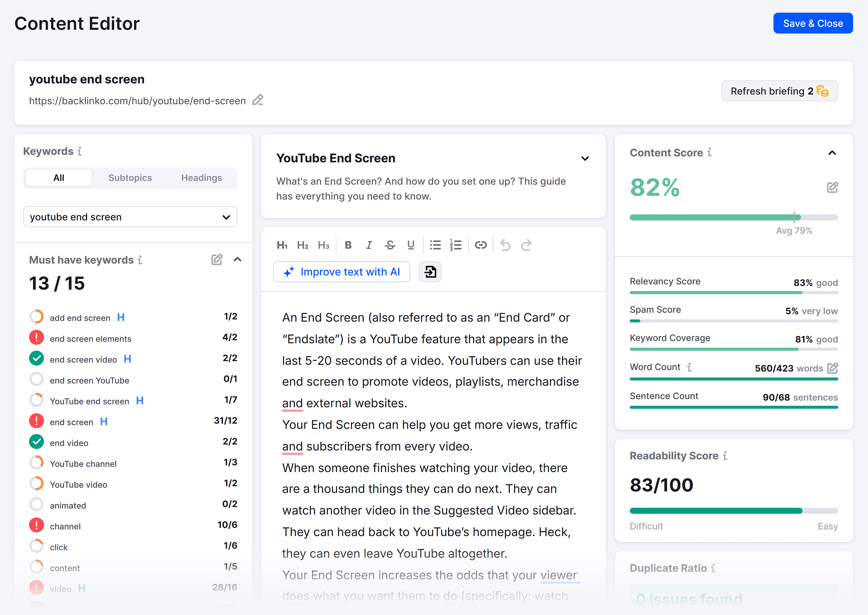Click the 90/68 sentences count
The image size is (868, 615).
tap(776, 397)
